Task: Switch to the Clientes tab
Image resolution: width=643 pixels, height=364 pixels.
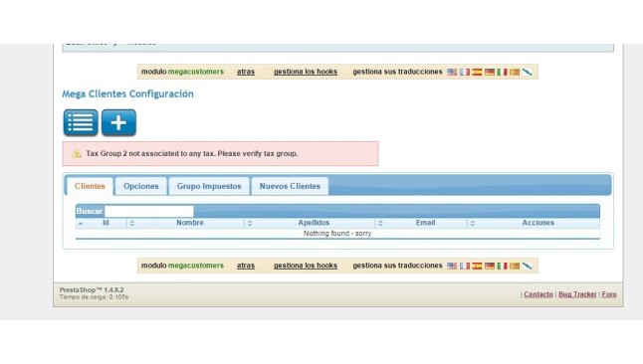Action: pos(90,186)
